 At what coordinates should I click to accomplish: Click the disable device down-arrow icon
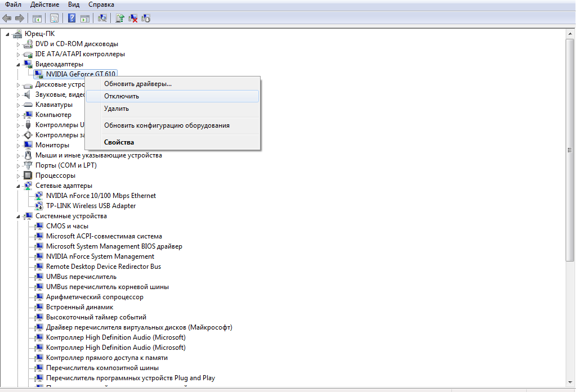[x=146, y=18]
